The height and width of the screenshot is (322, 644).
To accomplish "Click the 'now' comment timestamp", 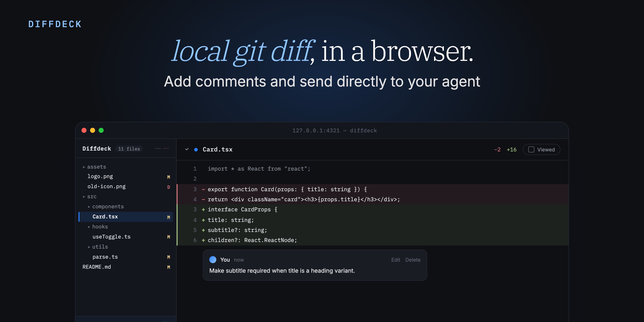I will coord(239,260).
